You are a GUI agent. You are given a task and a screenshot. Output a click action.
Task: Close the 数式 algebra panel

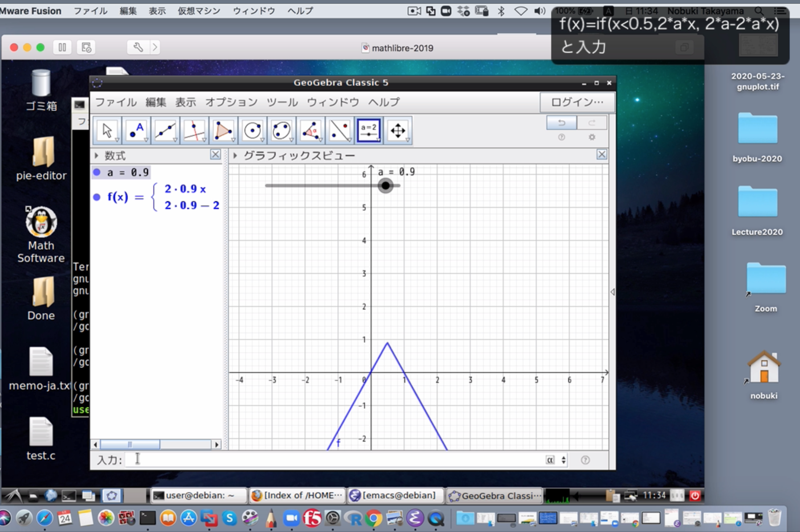coord(215,154)
